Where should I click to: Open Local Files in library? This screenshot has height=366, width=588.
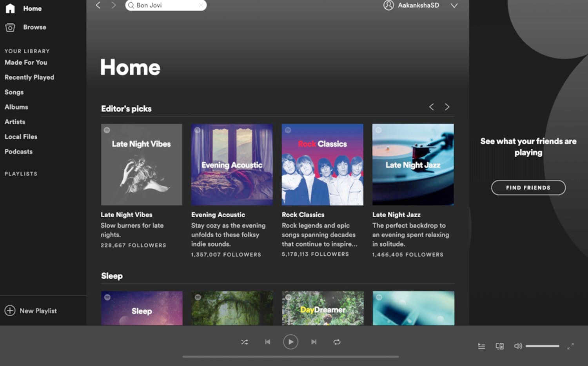[21, 137]
